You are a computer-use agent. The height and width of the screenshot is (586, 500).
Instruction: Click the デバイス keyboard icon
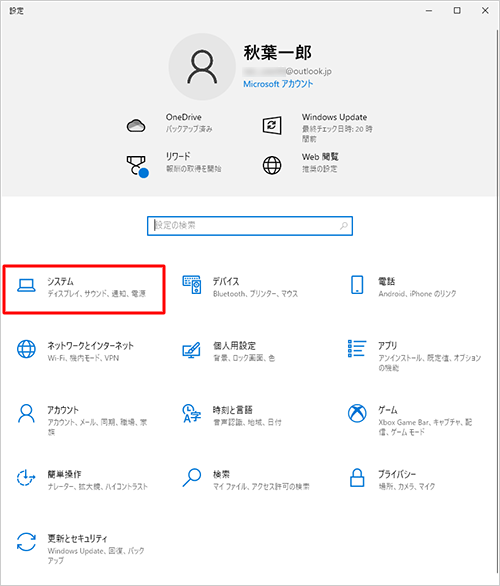coord(192,285)
